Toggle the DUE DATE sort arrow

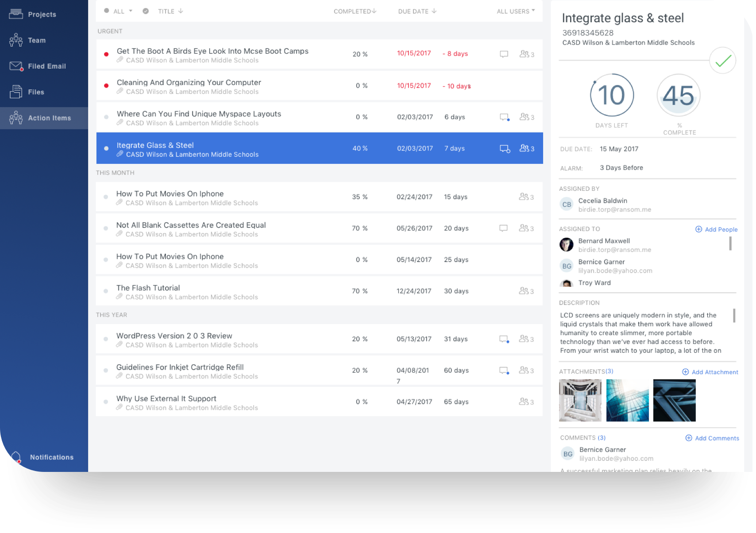click(433, 11)
